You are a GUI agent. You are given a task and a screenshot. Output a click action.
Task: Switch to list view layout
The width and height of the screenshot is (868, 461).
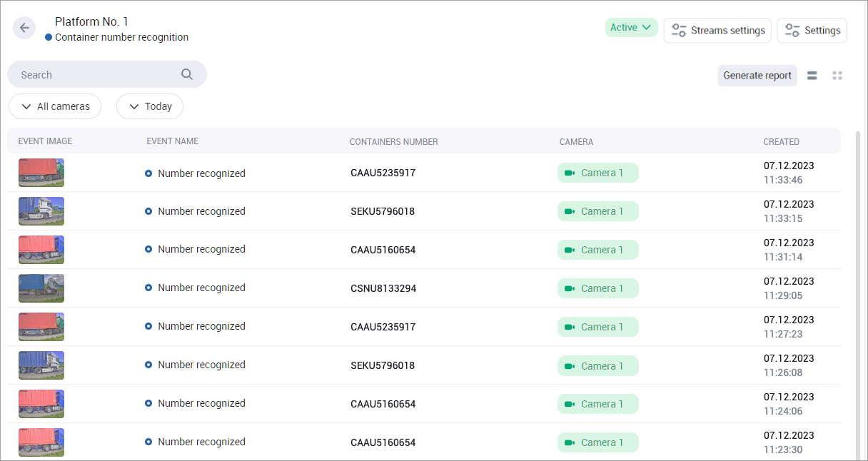[x=812, y=76]
